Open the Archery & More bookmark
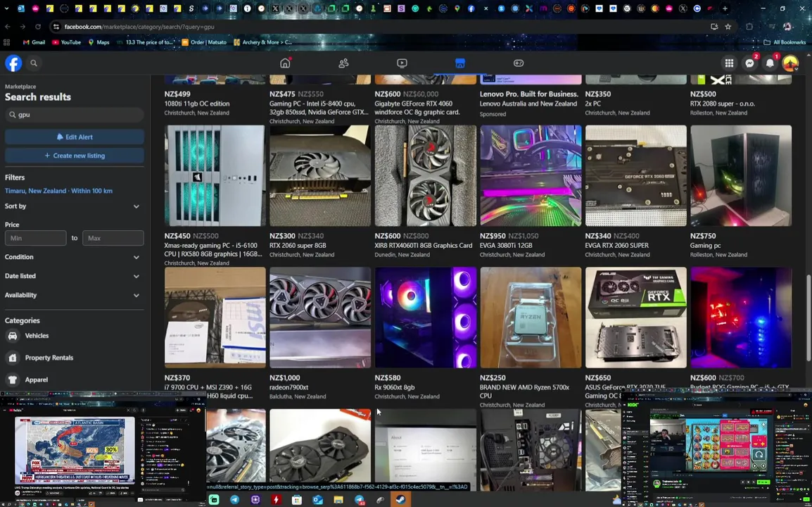This screenshot has width=812, height=507. [262, 42]
